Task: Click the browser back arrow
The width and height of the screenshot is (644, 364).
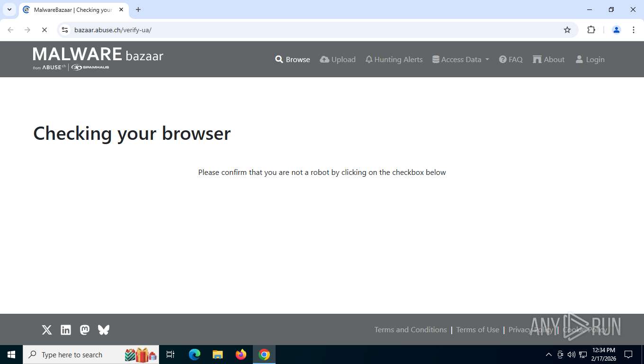Action: point(10,30)
